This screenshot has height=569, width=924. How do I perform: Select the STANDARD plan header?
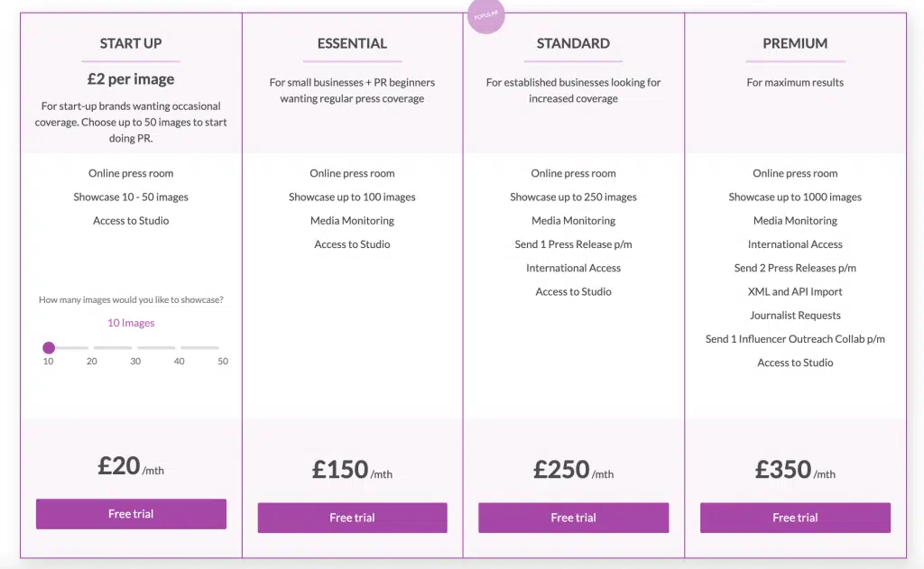pyautogui.click(x=573, y=43)
